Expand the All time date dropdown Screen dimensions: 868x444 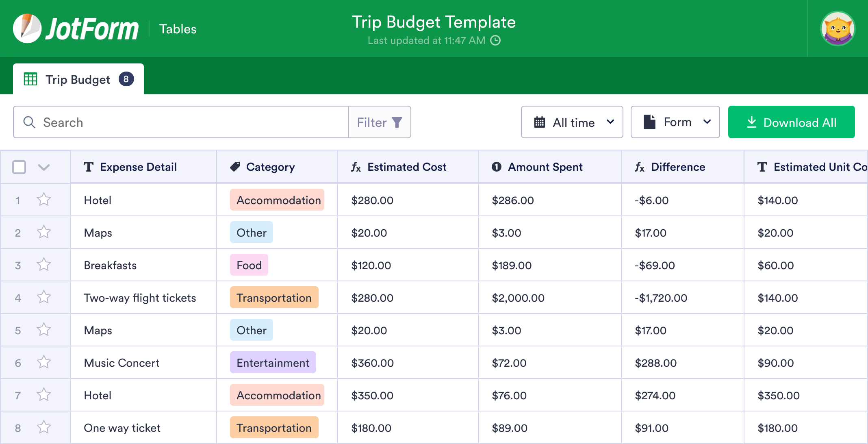click(572, 122)
